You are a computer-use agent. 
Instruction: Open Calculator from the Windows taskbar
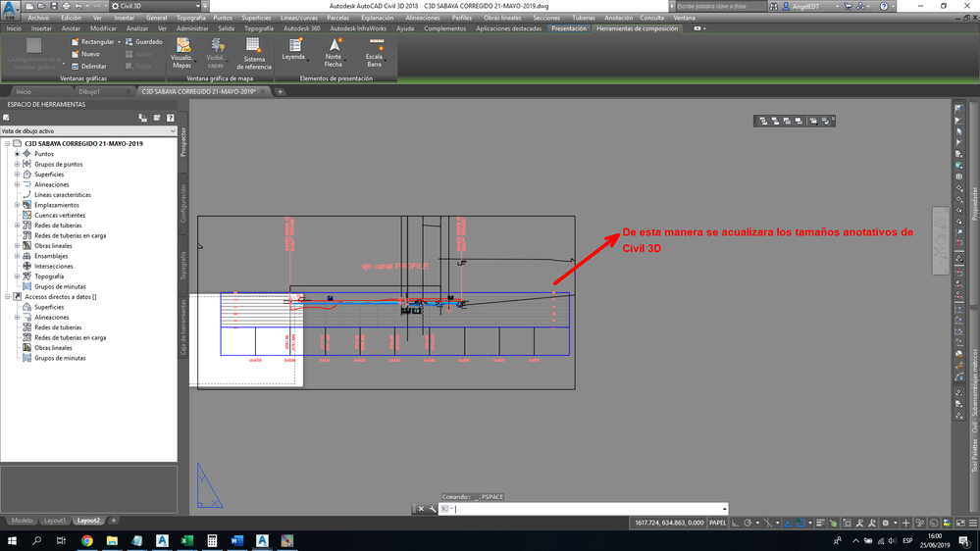point(212,541)
